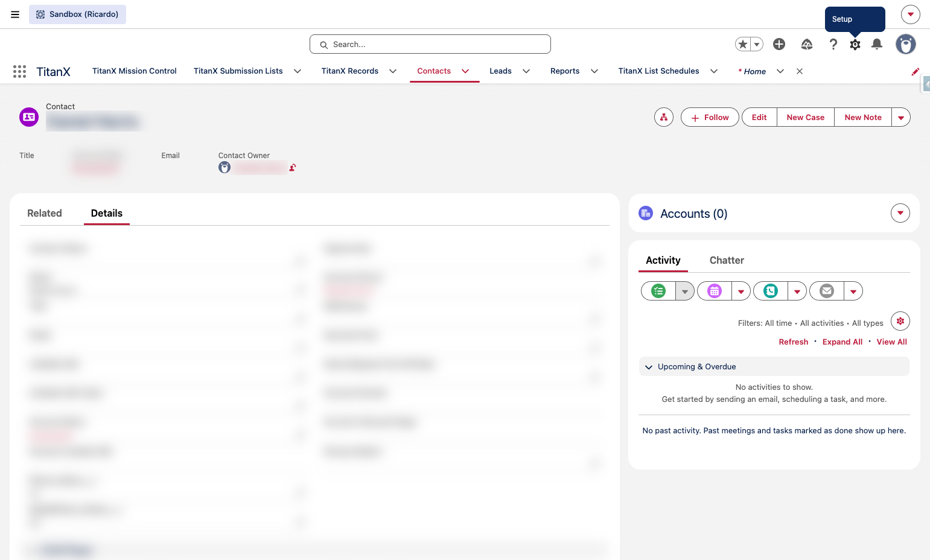The width and height of the screenshot is (930, 560).
Task: Expand the Reports tab dropdown
Action: (594, 71)
